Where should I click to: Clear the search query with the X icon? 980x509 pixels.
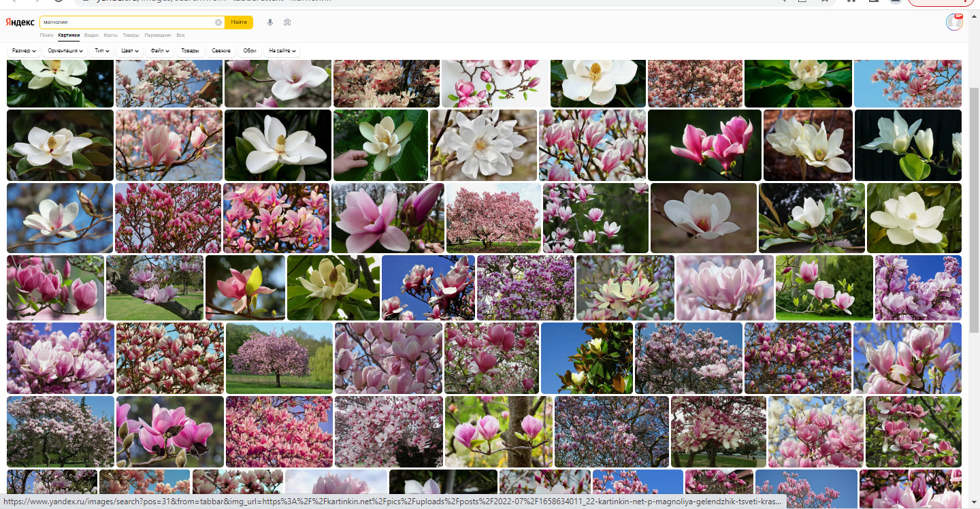pyautogui.click(x=218, y=22)
